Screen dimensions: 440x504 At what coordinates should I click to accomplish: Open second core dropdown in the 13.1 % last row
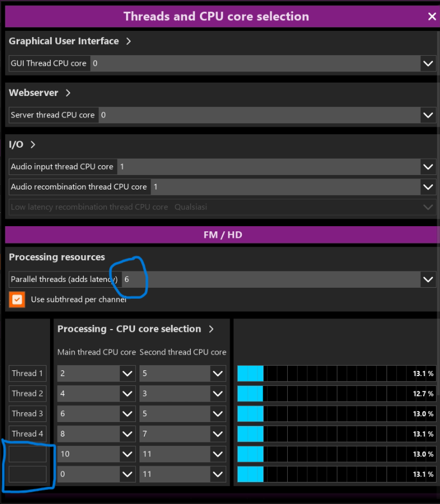coord(218,474)
